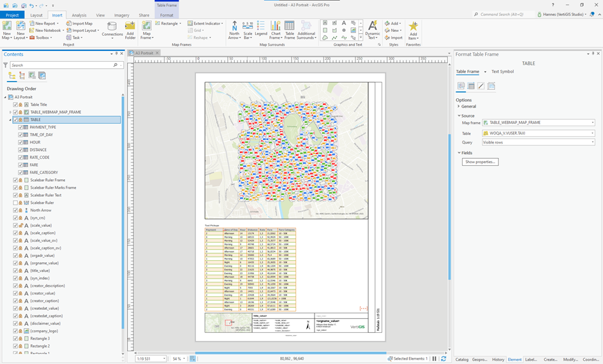This screenshot has width=603, height=364.
Task: Open the Border line tab icon in Format Table Frame
Action: tap(480, 86)
